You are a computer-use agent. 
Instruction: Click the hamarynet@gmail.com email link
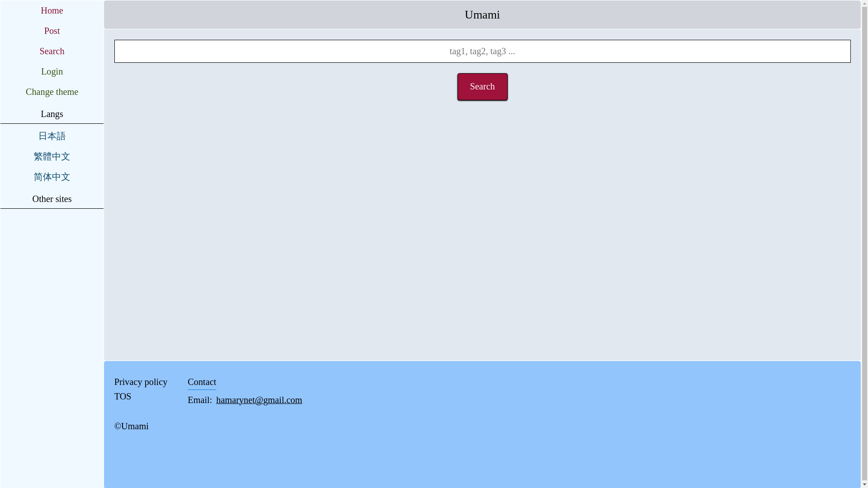[x=259, y=400]
